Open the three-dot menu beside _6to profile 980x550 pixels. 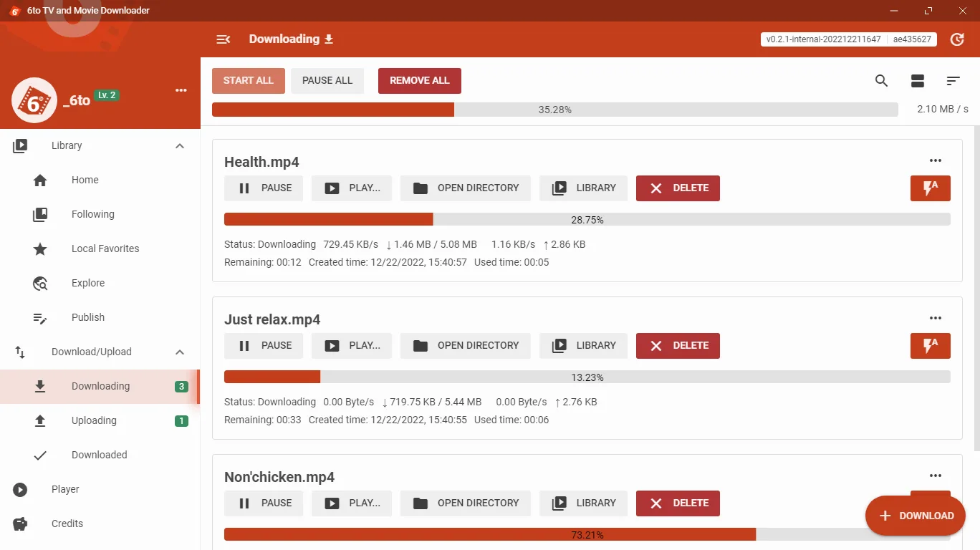(181, 90)
